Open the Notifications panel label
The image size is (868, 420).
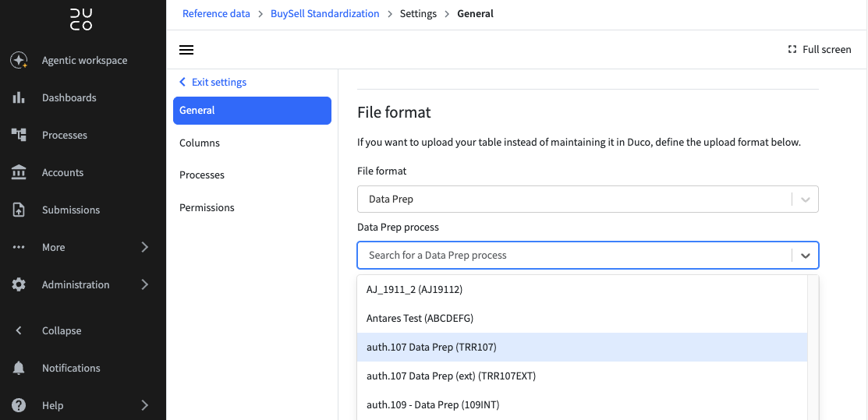point(71,368)
